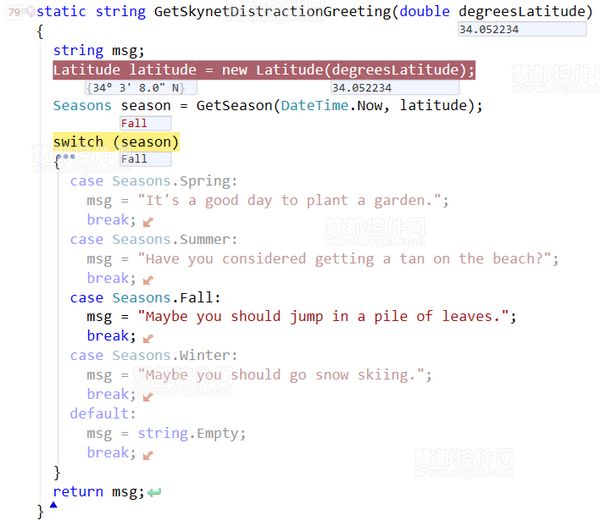Click 'static' keyword on line 79
Image resolution: width=600 pixels, height=521 pixels.
61,11
